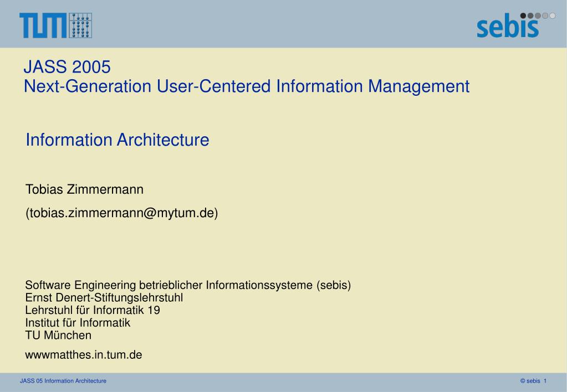Image resolution: width=567 pixels, height=392 pixels.
Task: Click the TUM logo in header
Action: click(x=43, y=25)
